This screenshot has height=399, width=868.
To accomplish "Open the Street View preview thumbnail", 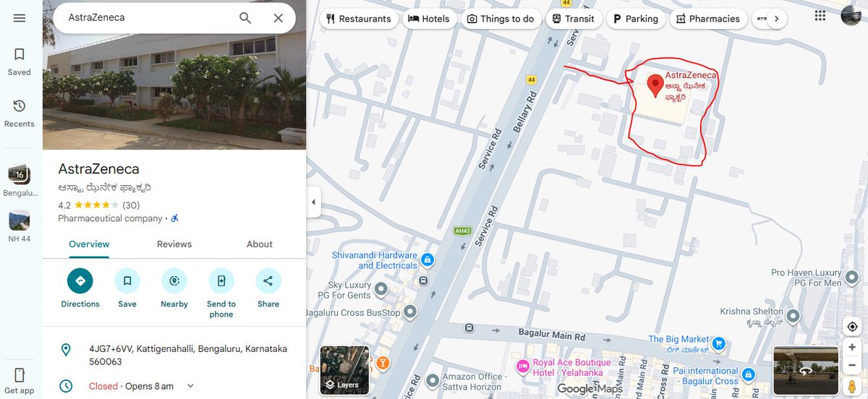I will pos(806,370).
